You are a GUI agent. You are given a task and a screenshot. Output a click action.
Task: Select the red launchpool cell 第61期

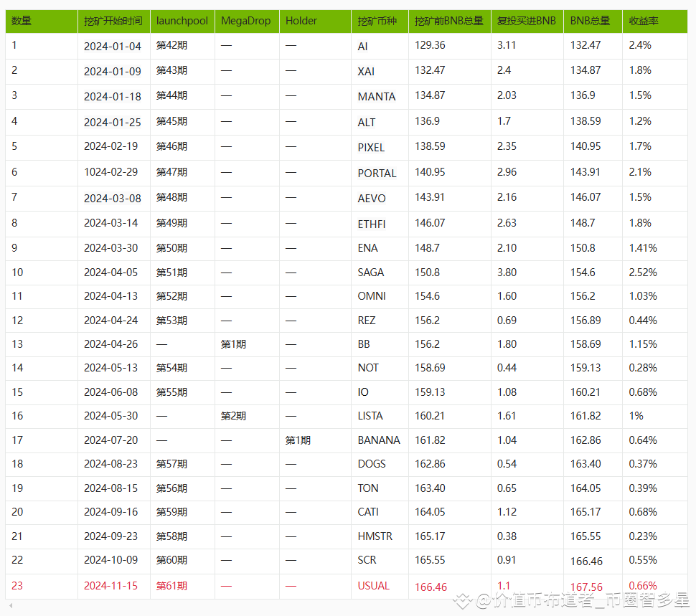click(x=171, y=586)
